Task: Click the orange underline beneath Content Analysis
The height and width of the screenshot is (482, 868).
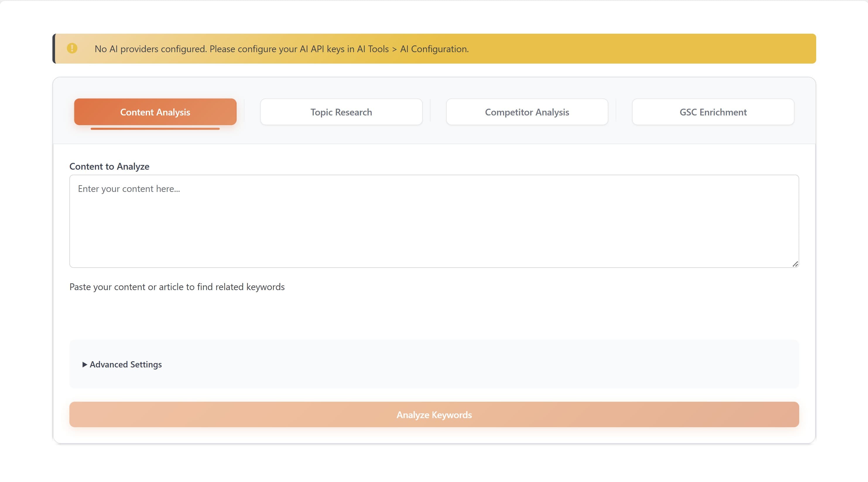Action: (155, 129)
